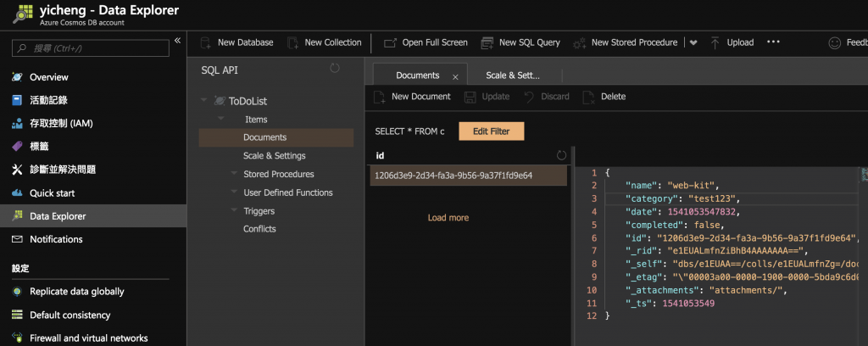Click the Delete document icon

[x=589, y=97]
